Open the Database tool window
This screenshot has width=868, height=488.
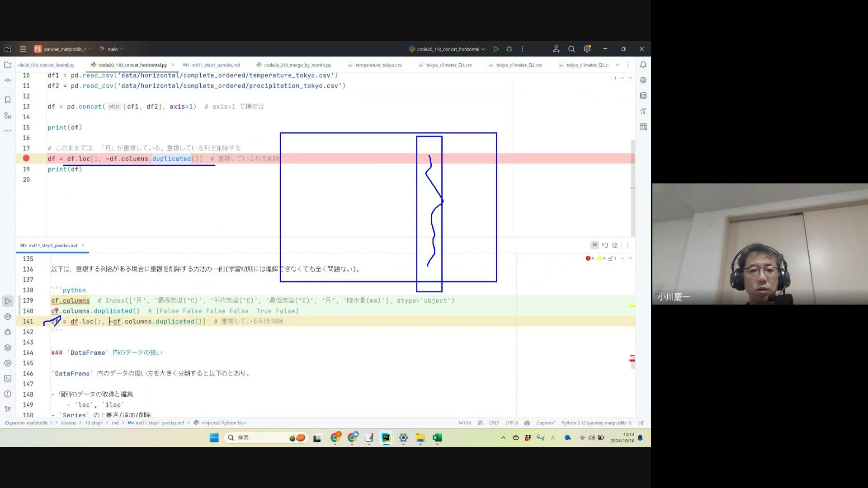[643, 96]
